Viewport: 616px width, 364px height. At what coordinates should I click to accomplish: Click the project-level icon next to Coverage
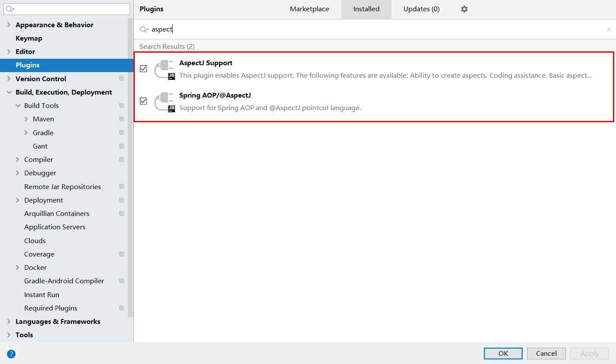point(121,254)
